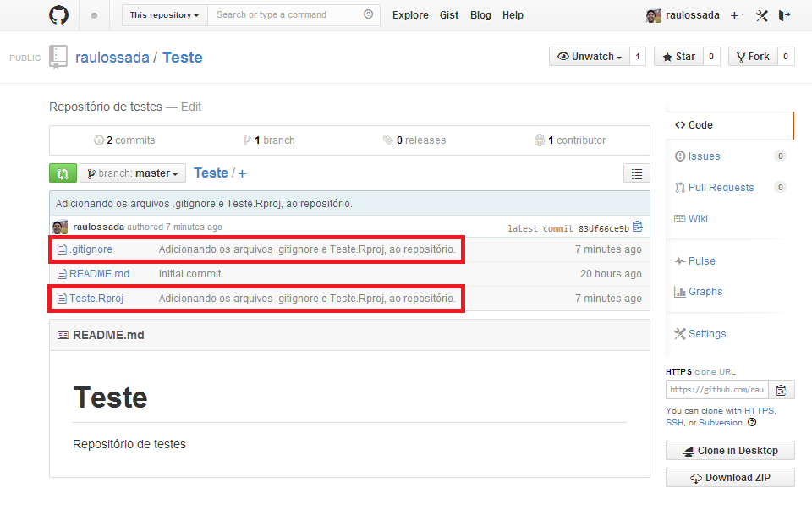Open the Help page

[x=513, y=15]
